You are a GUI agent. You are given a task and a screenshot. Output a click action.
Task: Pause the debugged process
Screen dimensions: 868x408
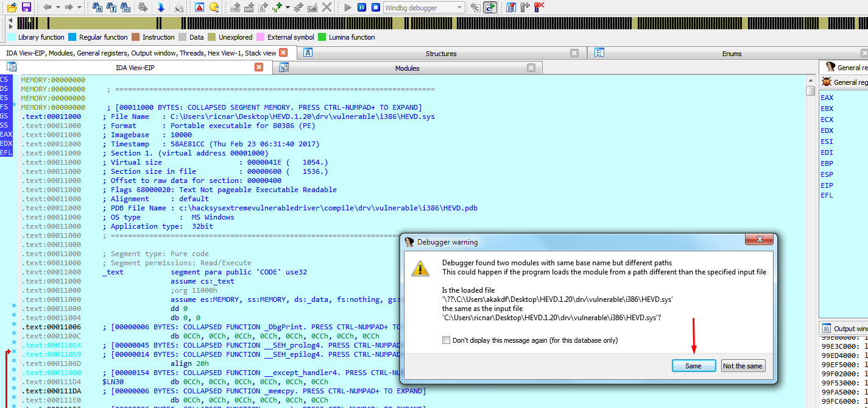(362, 7)
